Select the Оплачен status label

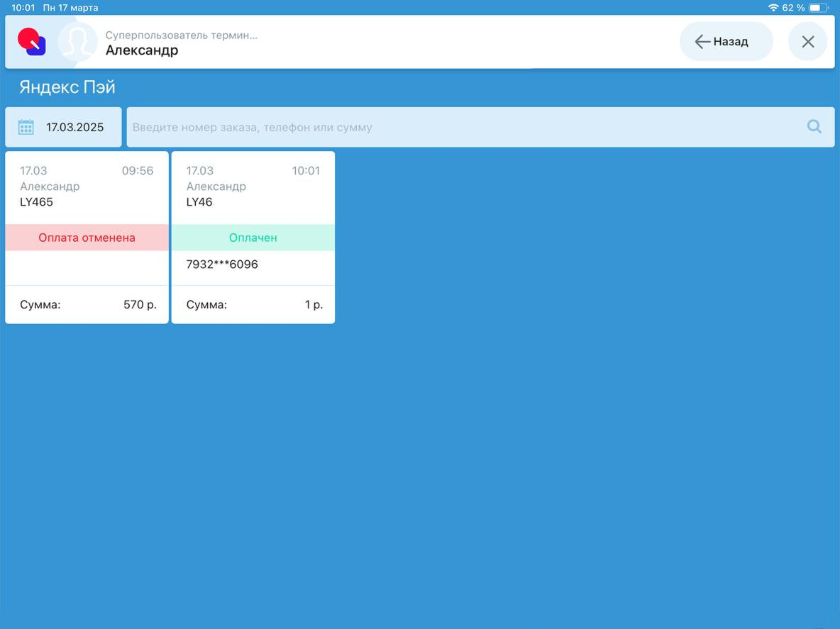(x=253, y=238)
